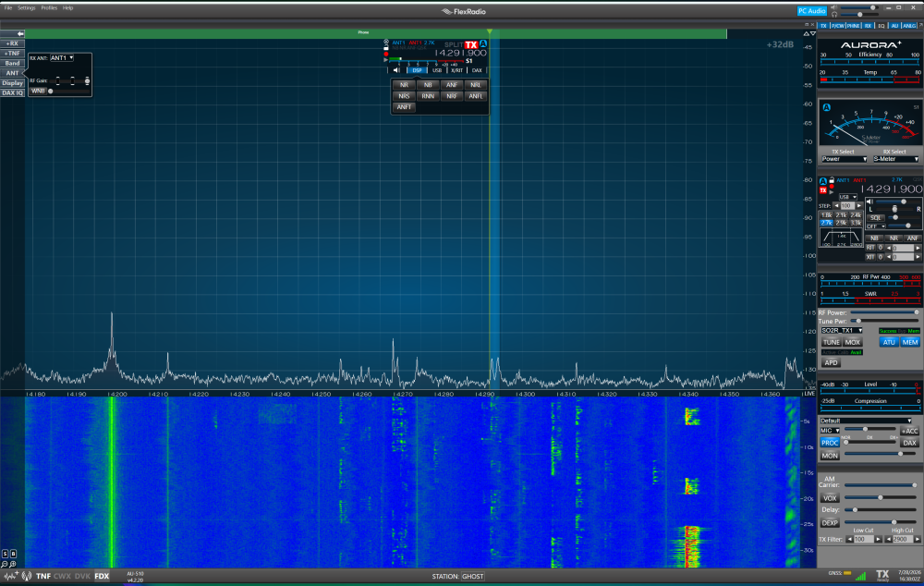The height and width of the screenshot is (586, 924).
Task: Adjust the AM Carrier slider
Action: (x=881, y=484)
